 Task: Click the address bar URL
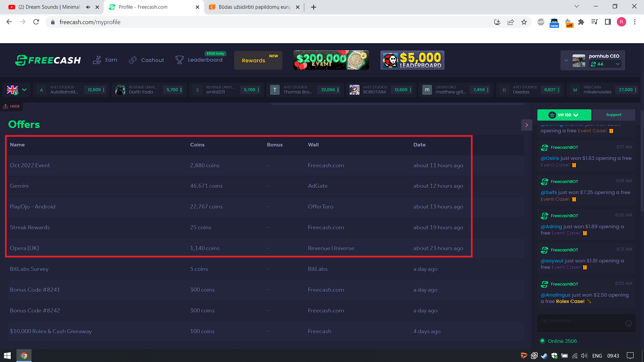point(90,22)
